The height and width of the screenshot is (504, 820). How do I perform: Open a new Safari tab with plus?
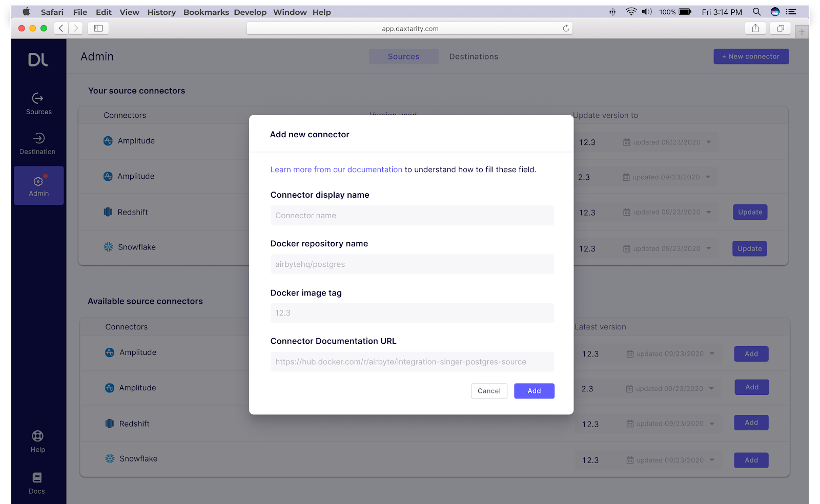click(x=802, y=32)
